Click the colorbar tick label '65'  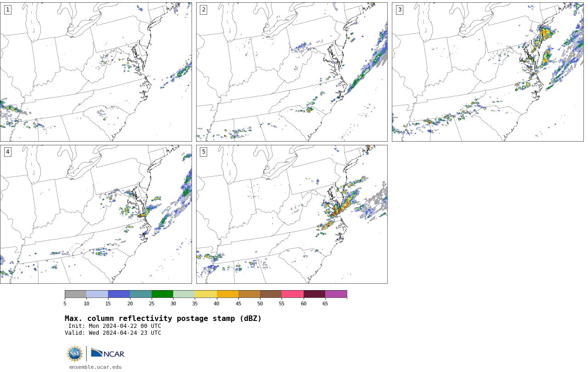[x=325, y=303]
